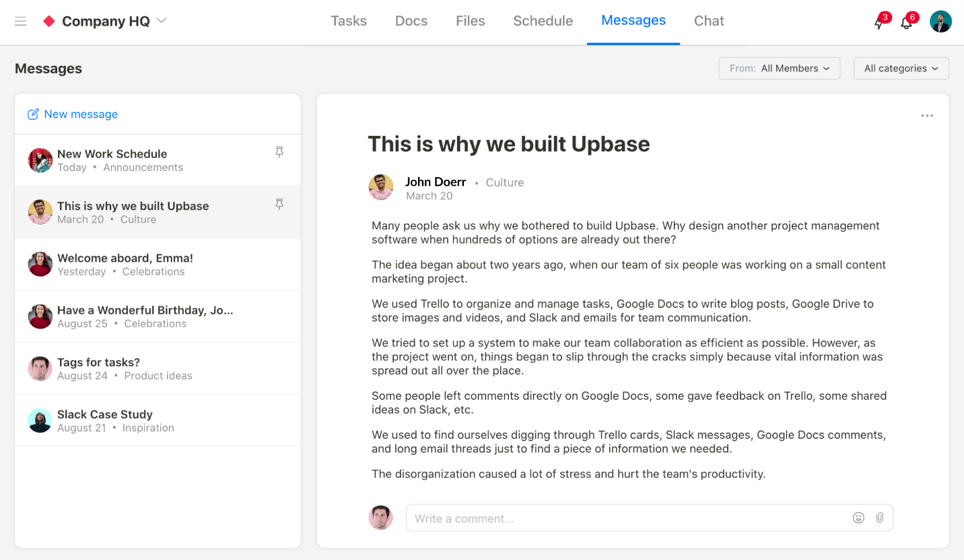Go to the Schedule tab

(x=543, y=21)
